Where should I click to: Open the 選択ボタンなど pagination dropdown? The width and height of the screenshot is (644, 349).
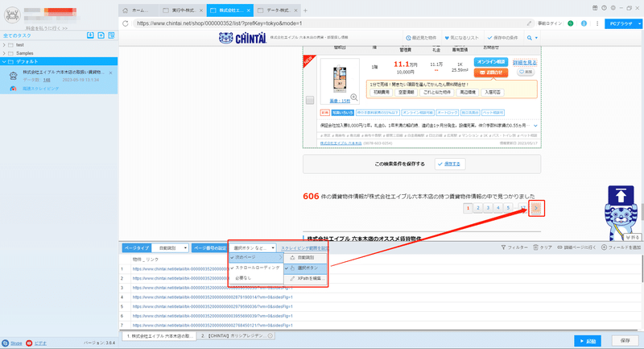pyautogui.click(x=254, y=248)
